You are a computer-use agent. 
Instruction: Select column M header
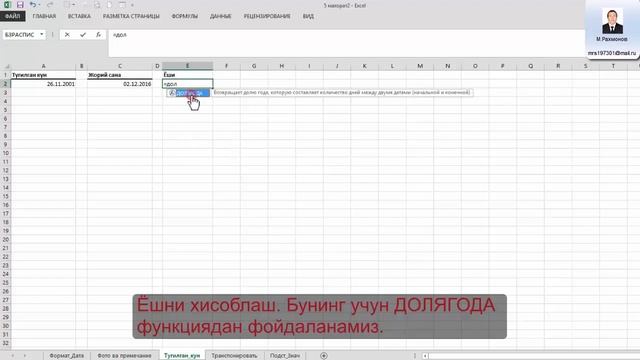(x=420, y=66)
